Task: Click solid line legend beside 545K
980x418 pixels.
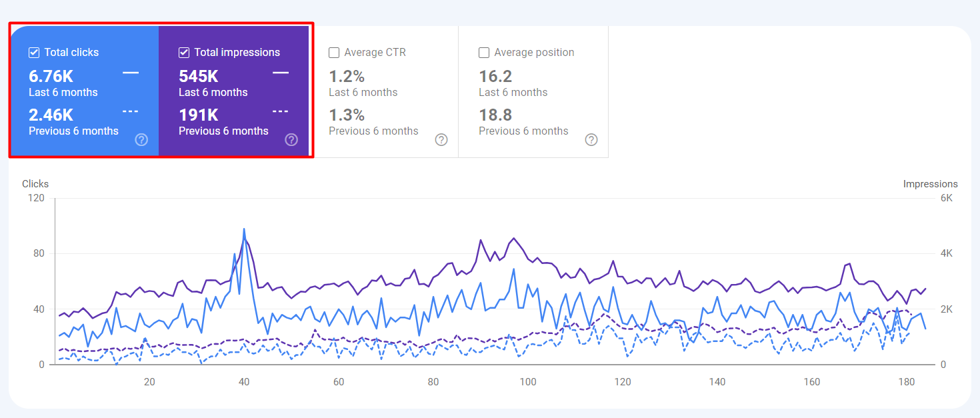Action: coord(281,73)
